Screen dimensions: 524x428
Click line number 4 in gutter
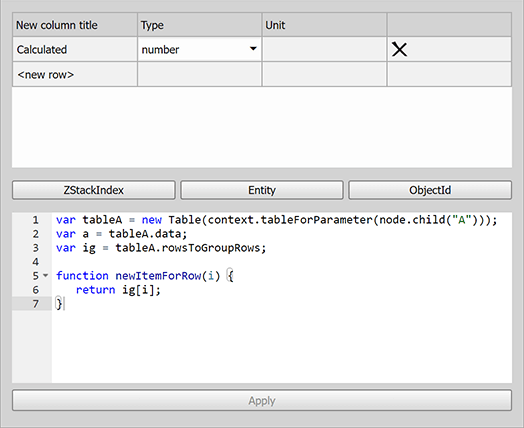tap(35, 262)
